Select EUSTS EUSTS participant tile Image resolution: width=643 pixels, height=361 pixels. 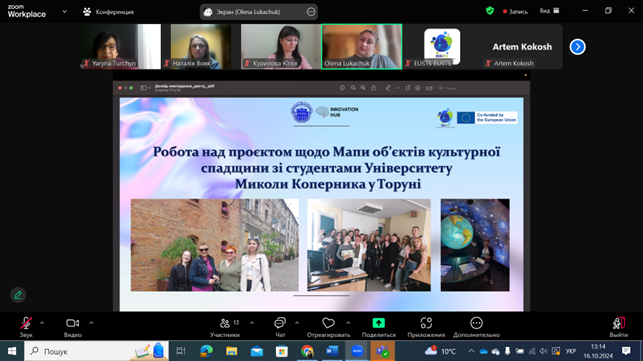click(442, 46)
